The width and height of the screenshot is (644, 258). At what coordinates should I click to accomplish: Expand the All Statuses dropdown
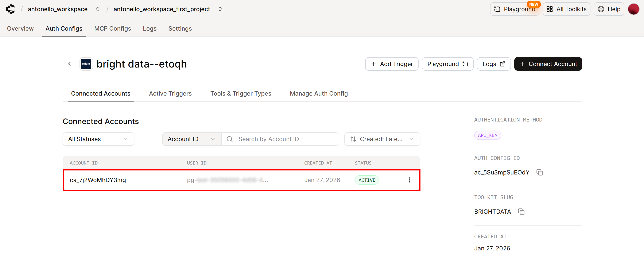98,139
